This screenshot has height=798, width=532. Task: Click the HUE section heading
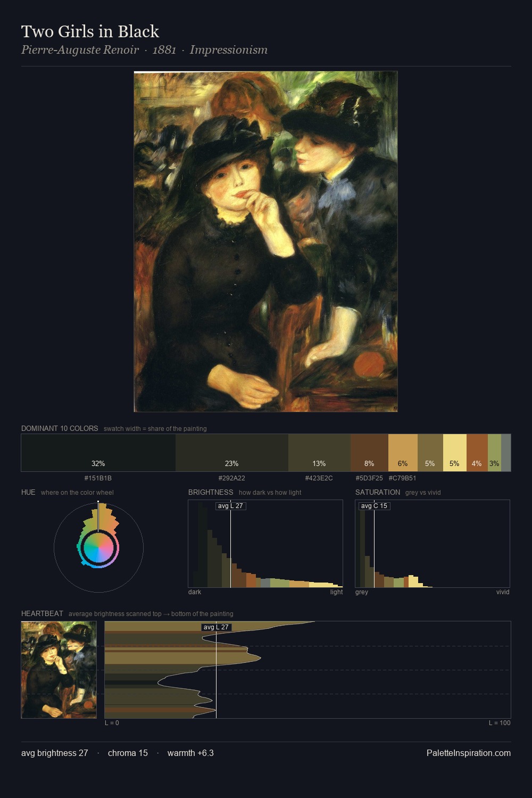click(x=28, y=492)
